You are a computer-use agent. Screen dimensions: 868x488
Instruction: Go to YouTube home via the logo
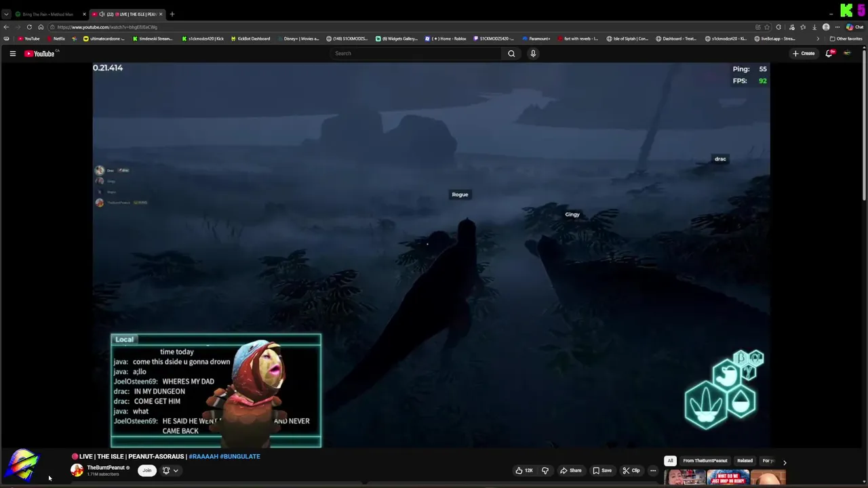click(x=39, y=54)
